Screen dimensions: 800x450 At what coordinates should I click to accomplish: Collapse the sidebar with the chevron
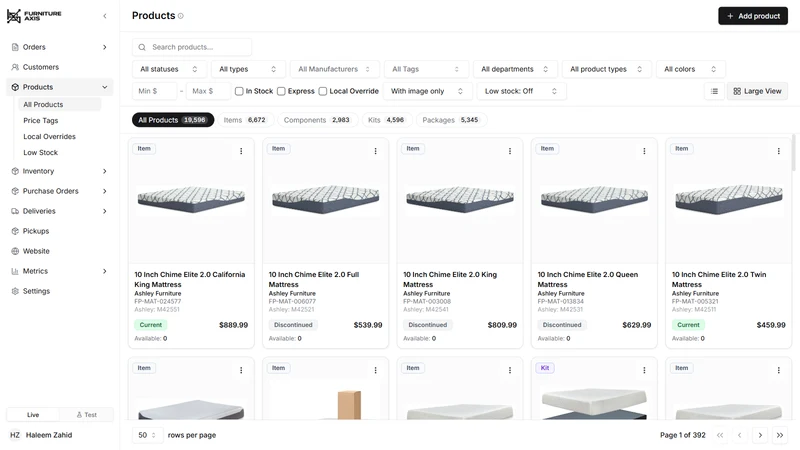tap(105, 16)
